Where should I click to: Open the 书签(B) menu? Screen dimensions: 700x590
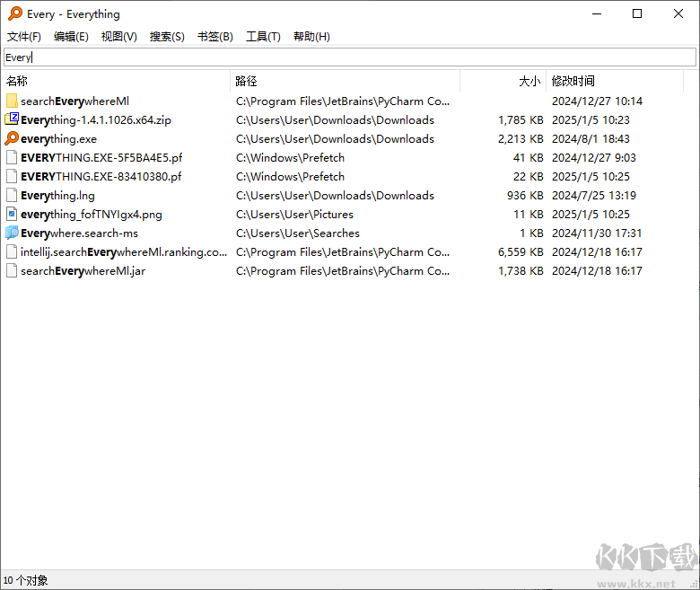215,37
